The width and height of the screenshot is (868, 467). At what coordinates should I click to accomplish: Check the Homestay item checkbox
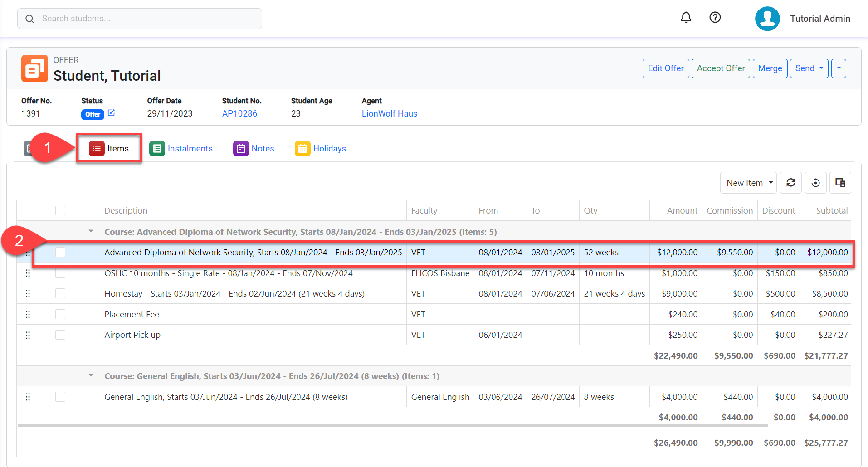60,294
